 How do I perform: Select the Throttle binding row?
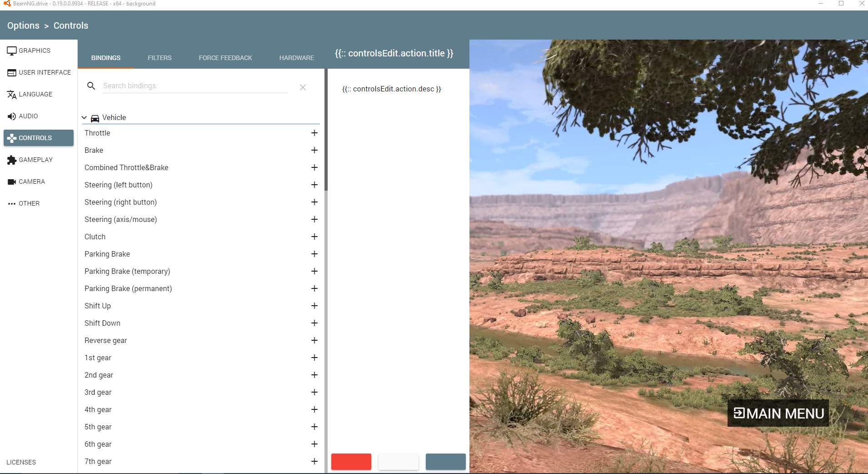tap(201, 133)
